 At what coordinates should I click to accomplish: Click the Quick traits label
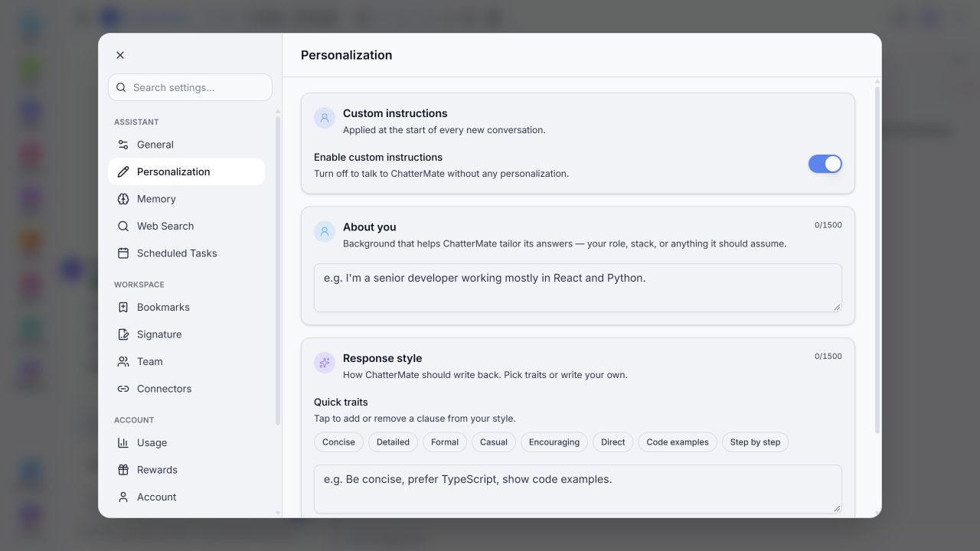341,402
